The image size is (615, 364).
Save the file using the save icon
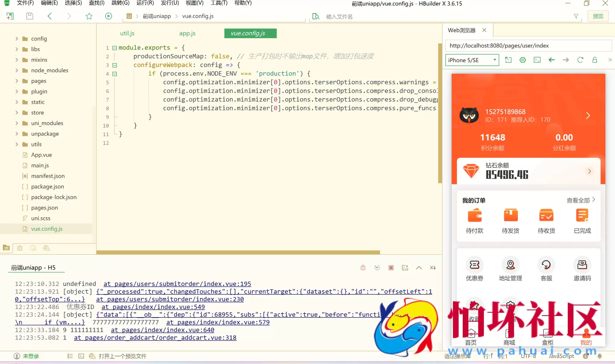[29, 16]
